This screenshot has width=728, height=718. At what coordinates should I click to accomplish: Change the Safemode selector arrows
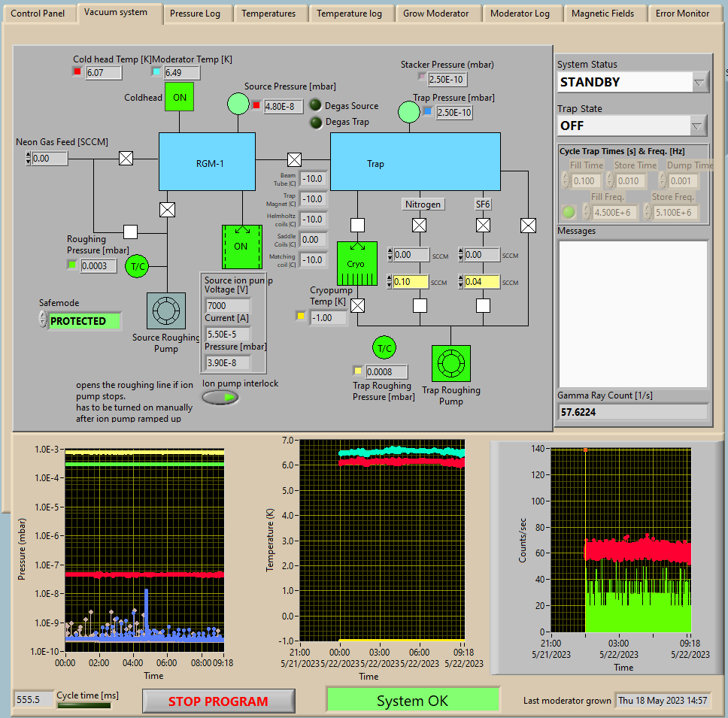click(x=42, y=320)
